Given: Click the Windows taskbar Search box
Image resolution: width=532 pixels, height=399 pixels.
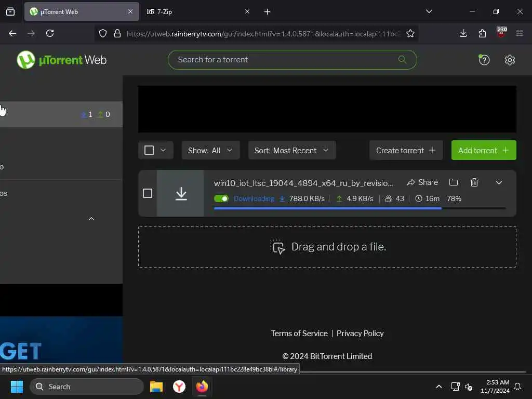Looking at the screenshot, I should pos(87,387).
